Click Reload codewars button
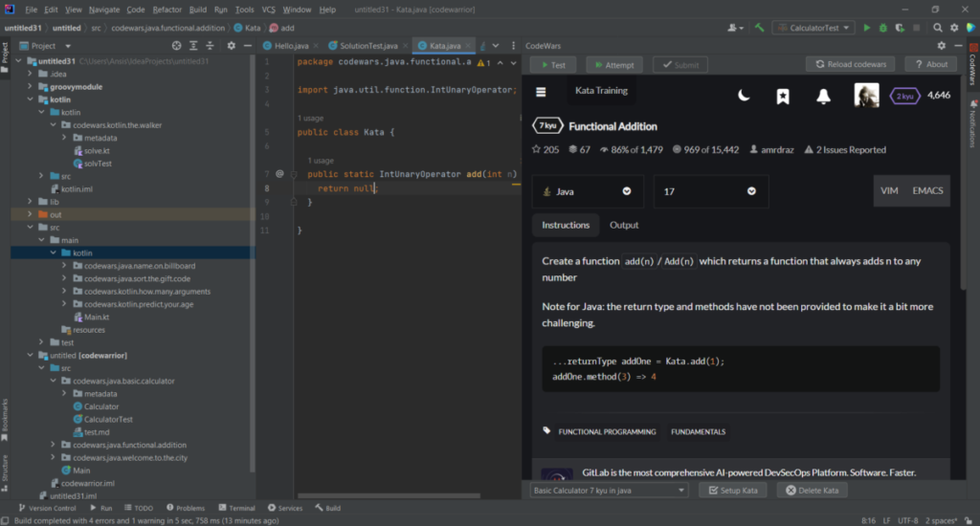 click(851, 64)
